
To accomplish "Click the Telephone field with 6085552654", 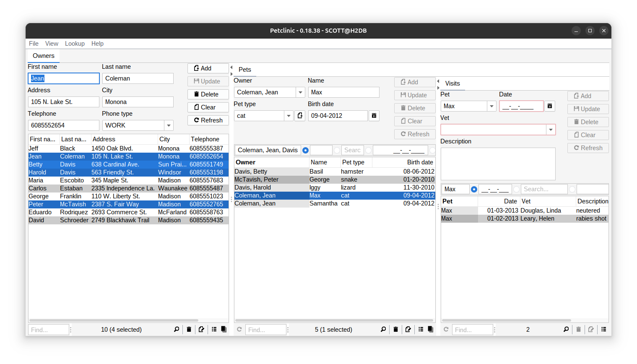I will [x=63, y=125].
